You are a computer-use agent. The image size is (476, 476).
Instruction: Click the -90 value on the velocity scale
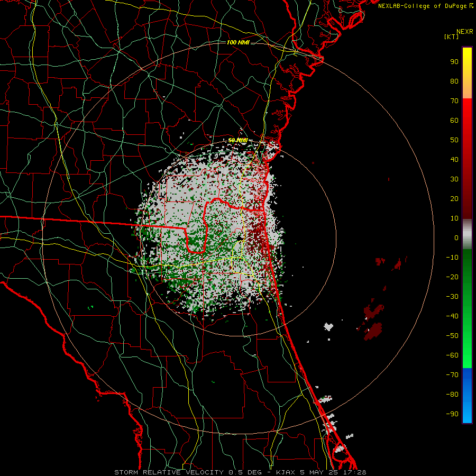452,414
